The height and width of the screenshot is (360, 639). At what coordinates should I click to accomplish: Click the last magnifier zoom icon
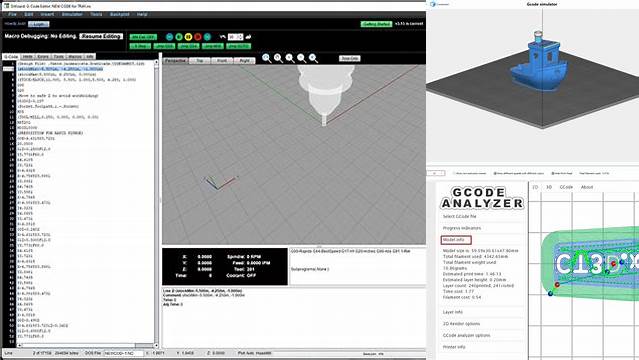point(313,58)
